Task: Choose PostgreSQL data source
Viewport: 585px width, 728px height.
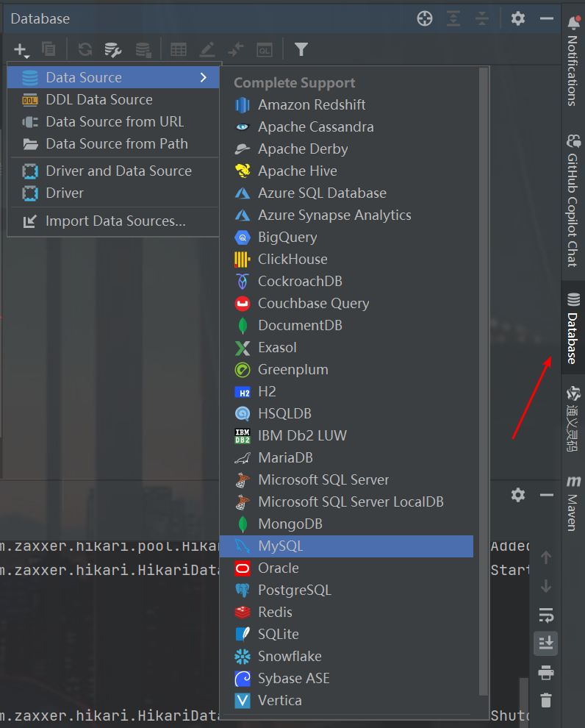Action: 347,590
